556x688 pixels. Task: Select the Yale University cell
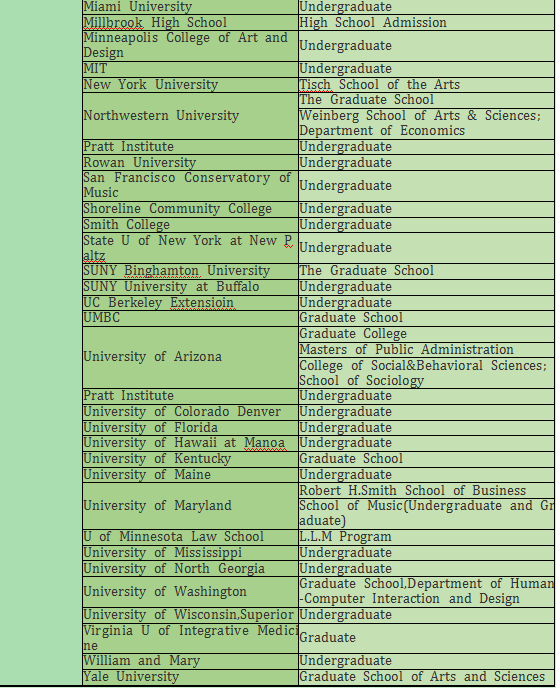[x=190, y=677]
